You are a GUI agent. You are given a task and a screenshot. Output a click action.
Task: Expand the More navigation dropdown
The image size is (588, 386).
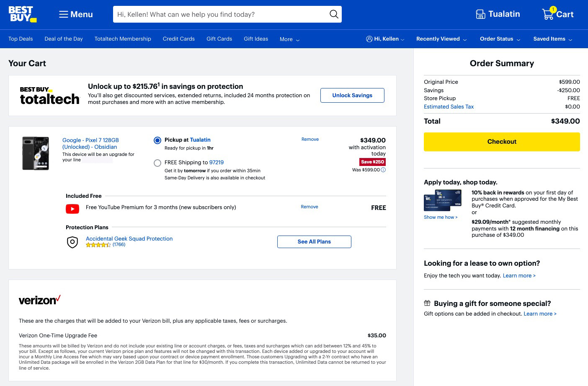(289, 39)
